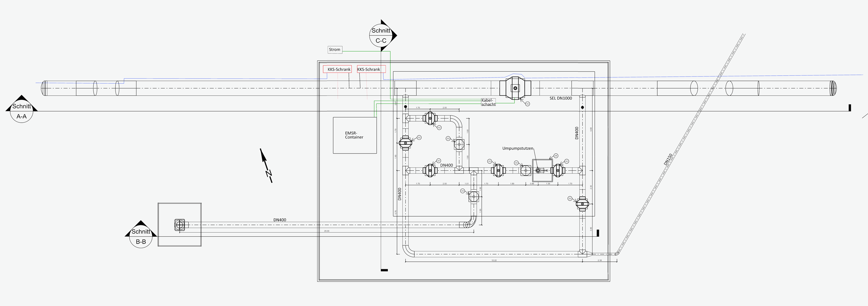Click the Schnitt C-C section marker

(x=381, y=35)
